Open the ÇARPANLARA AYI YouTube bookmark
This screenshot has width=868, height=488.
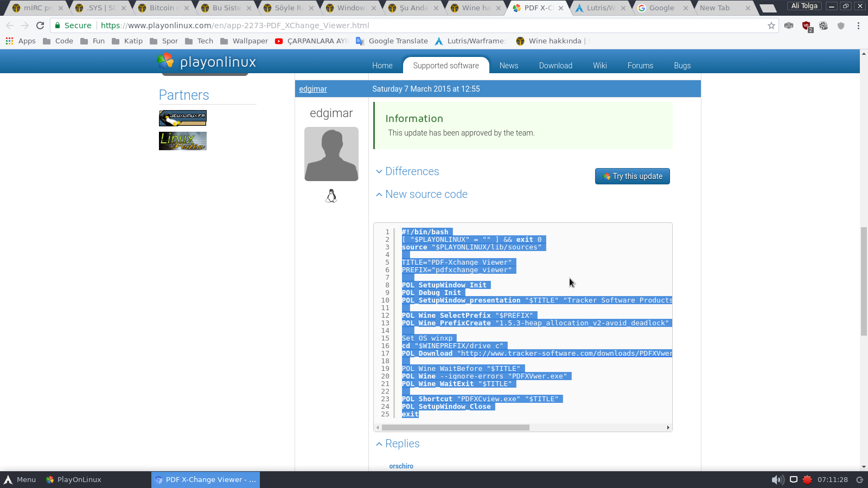(x=312, y=41)
